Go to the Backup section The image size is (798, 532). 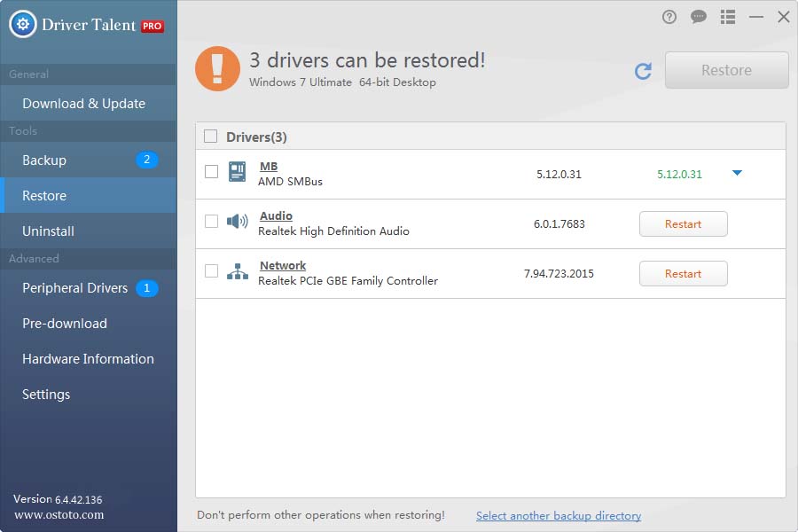pos(89,160)
